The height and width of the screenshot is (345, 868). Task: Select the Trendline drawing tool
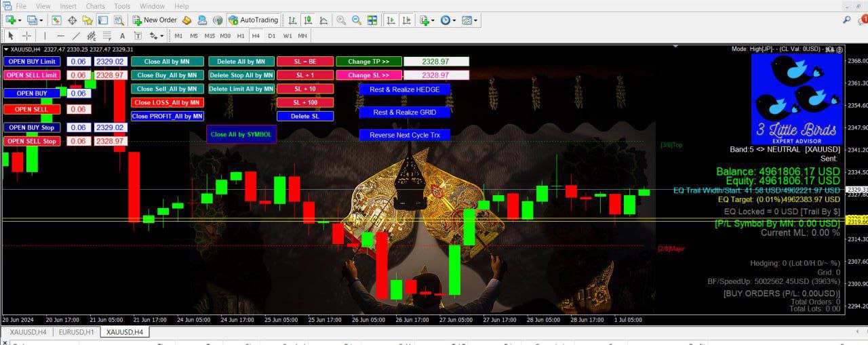pyautogui.click(x=75, y=36)
